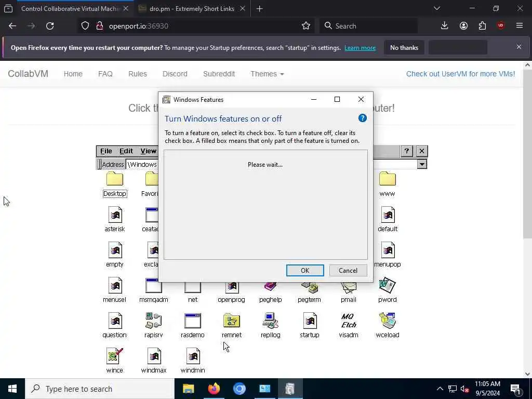Open File Explorer from the taskbar

point(188,389)
